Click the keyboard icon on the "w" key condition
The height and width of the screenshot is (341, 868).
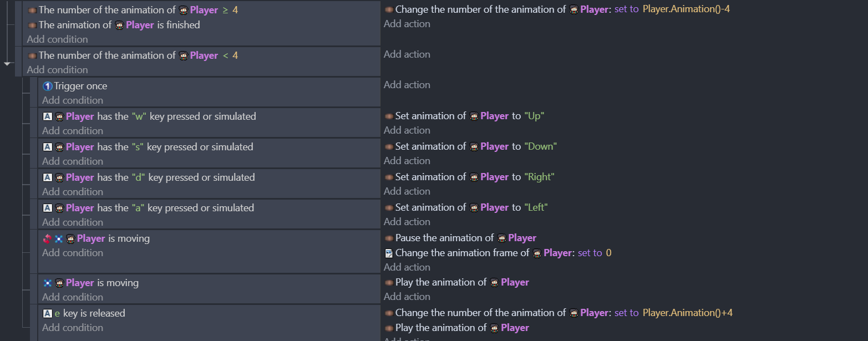[x=47, y=116]
